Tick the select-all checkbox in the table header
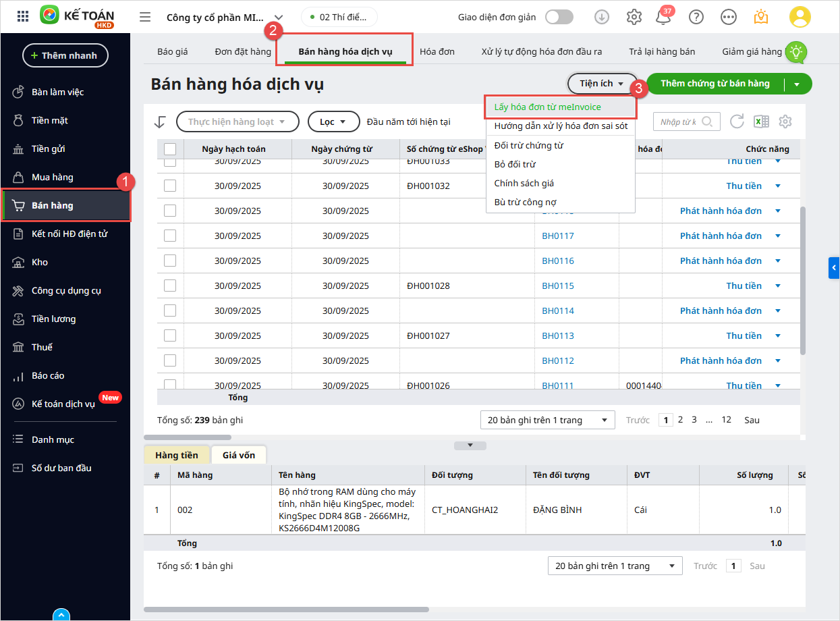 click(x=170, y=149)
